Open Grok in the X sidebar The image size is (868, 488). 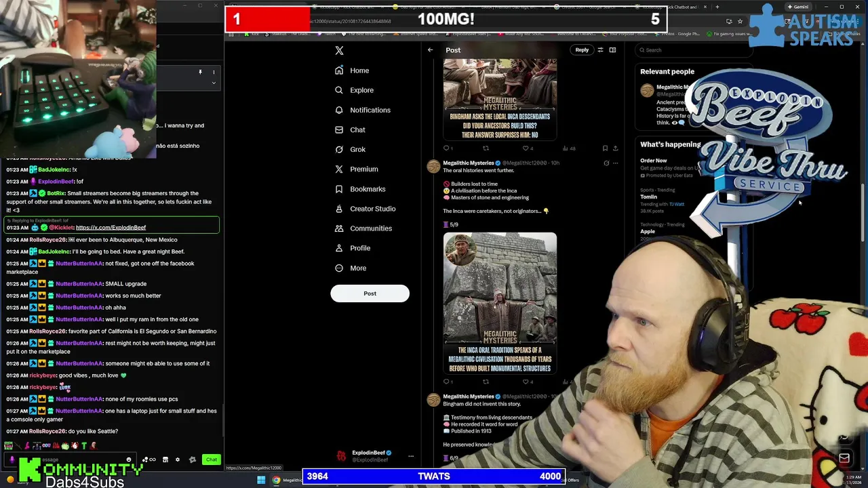350,149
